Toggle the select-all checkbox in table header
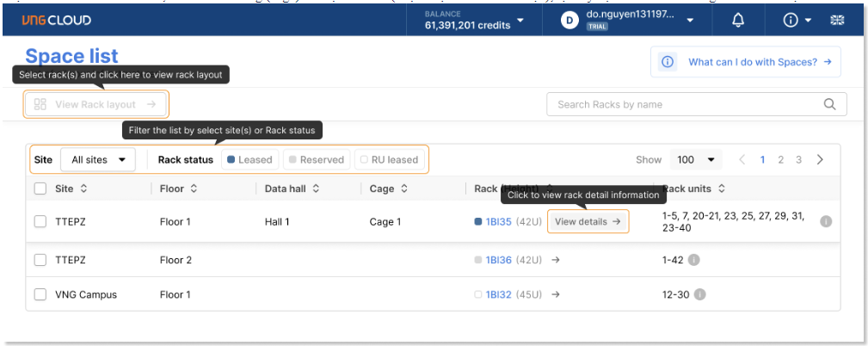This screenshot has height=346, width=868. [x=40, y=188]
